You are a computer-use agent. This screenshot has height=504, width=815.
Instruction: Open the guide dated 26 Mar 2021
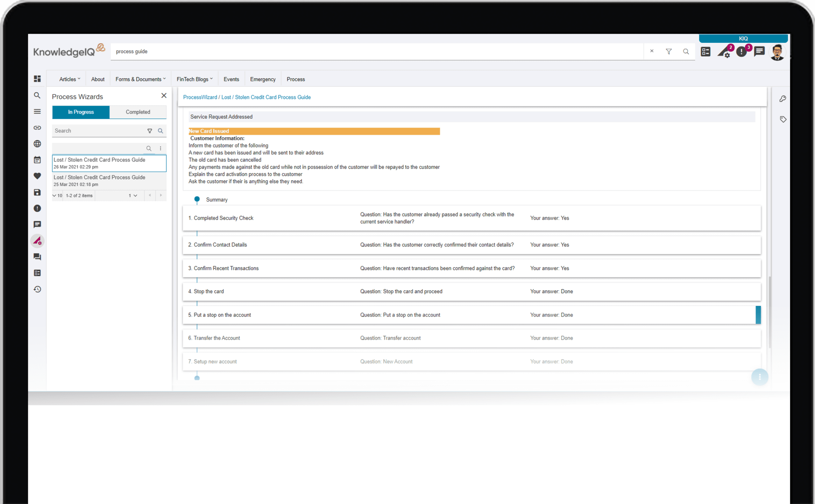109,163
